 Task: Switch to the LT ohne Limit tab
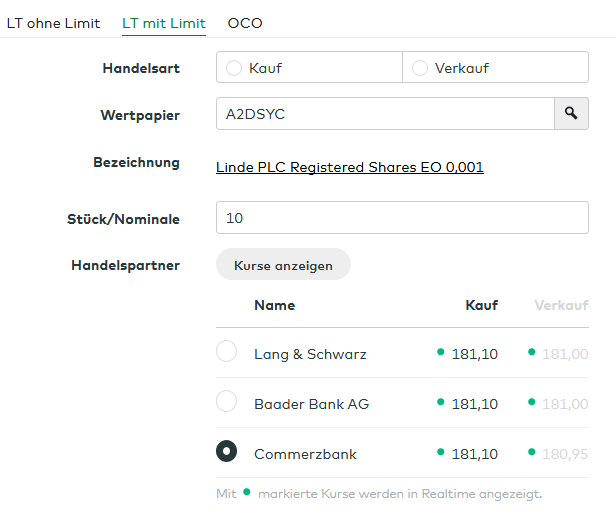(53, 22)
